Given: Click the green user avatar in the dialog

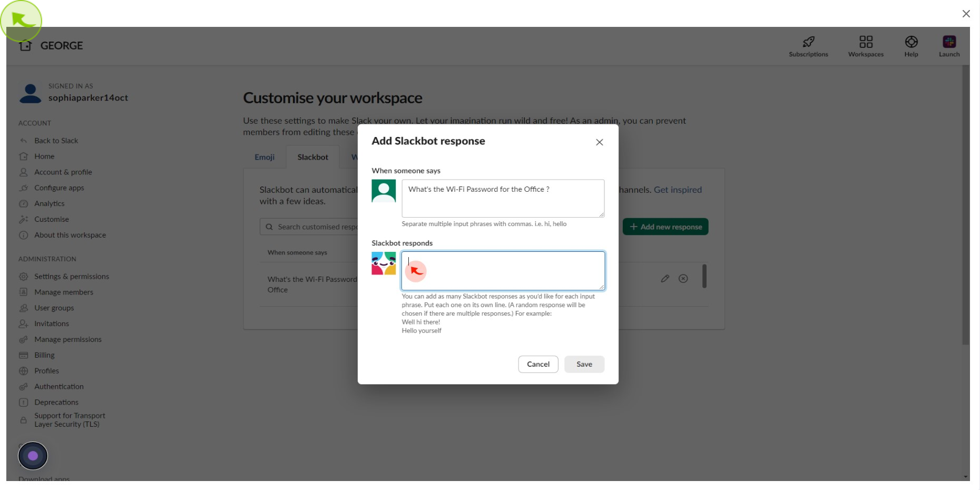Looking at the screenshot, I should coord(384,191).
